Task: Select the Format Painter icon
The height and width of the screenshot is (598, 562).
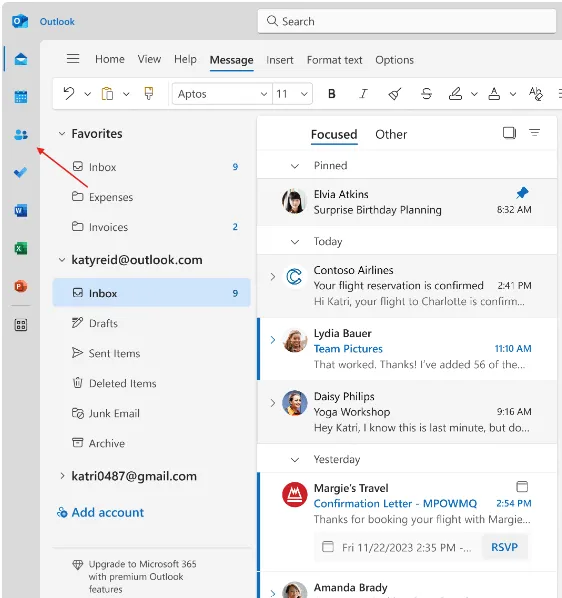Action: pos(149,93)
